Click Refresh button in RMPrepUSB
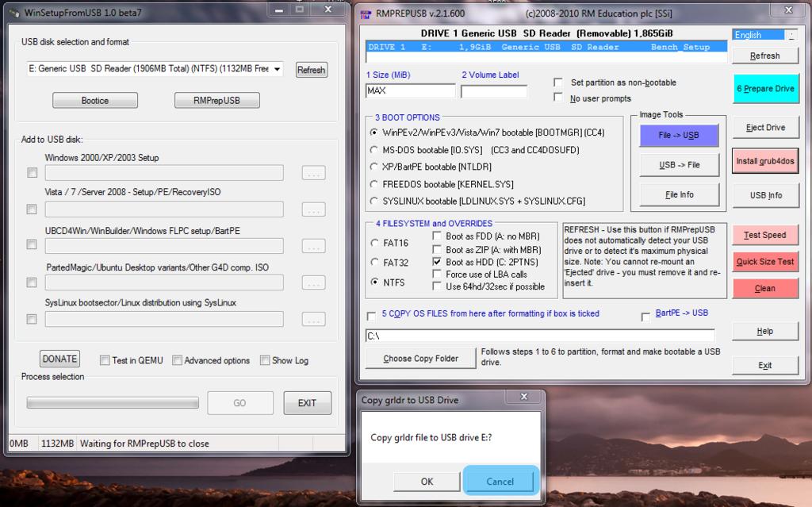The width and height of the screenshot is (812, 507). pos(765,56)
